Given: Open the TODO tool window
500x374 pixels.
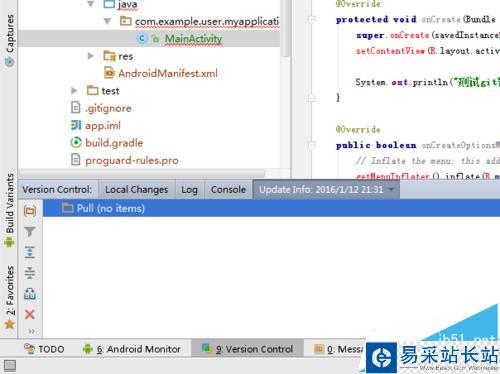Looking at the screenshot, I should 44,349.
